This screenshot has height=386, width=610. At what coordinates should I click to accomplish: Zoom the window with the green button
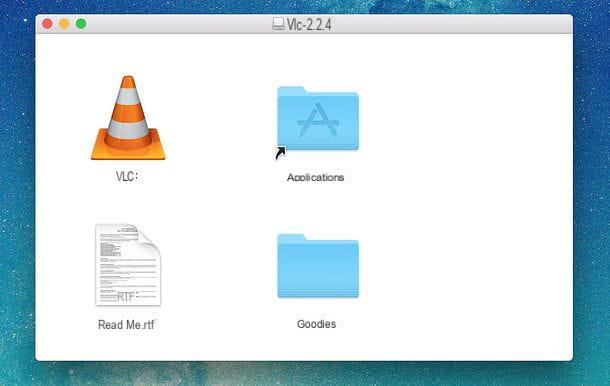click(x=81, y=24)
